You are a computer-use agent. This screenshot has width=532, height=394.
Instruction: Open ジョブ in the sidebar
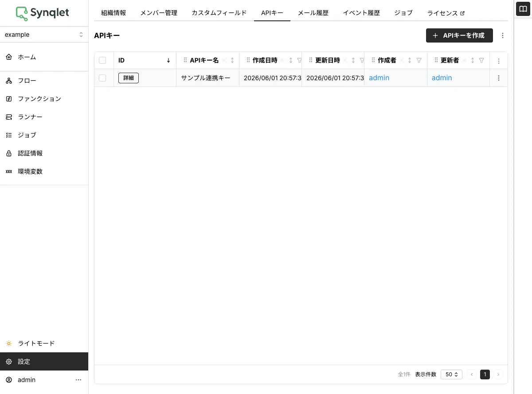click(x=44, y=135)
